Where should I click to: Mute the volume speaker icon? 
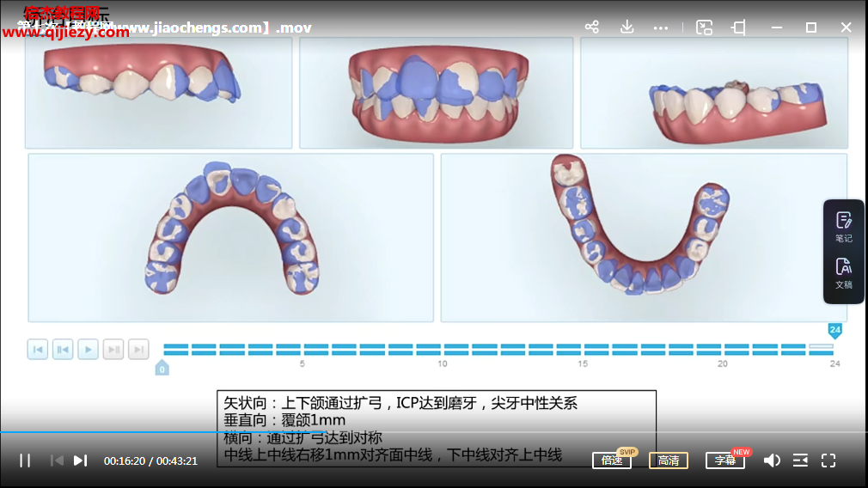[x=772, y=461]
